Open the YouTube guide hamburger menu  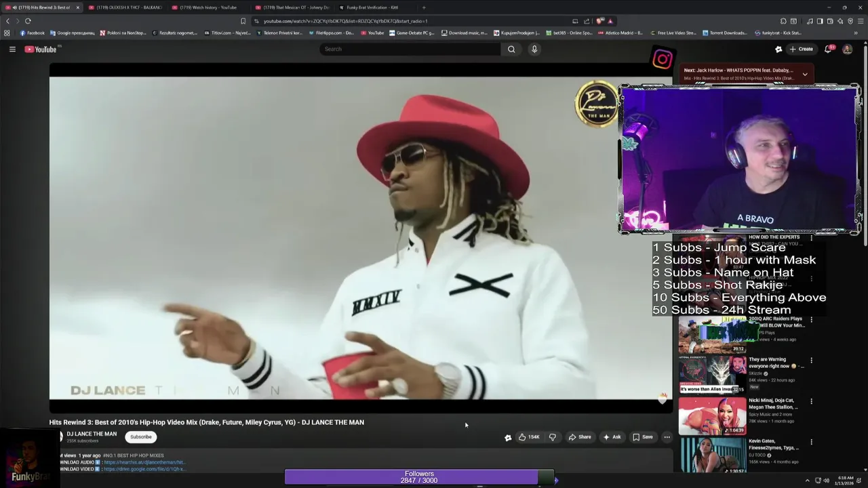[x=12, y=49]
